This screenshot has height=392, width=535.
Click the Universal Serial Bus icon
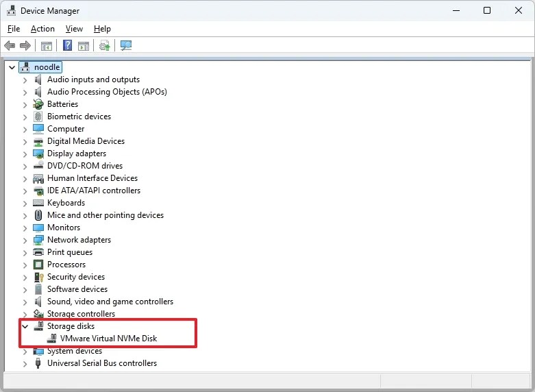(x=38, y=363)
